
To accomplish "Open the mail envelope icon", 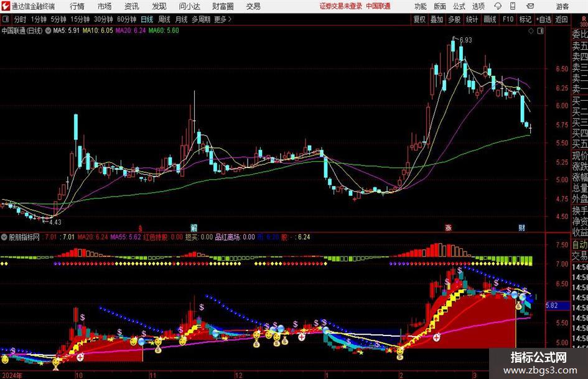I will pos(530,6).
